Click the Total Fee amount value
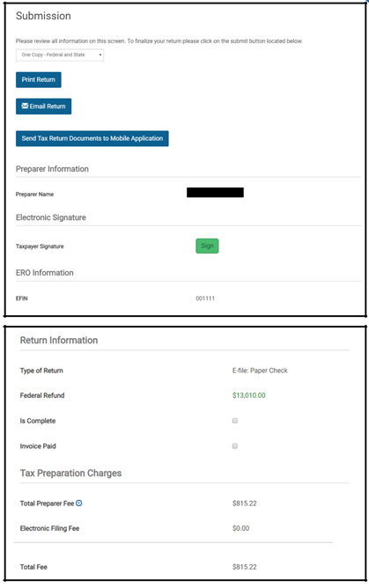 coord(245,567)
